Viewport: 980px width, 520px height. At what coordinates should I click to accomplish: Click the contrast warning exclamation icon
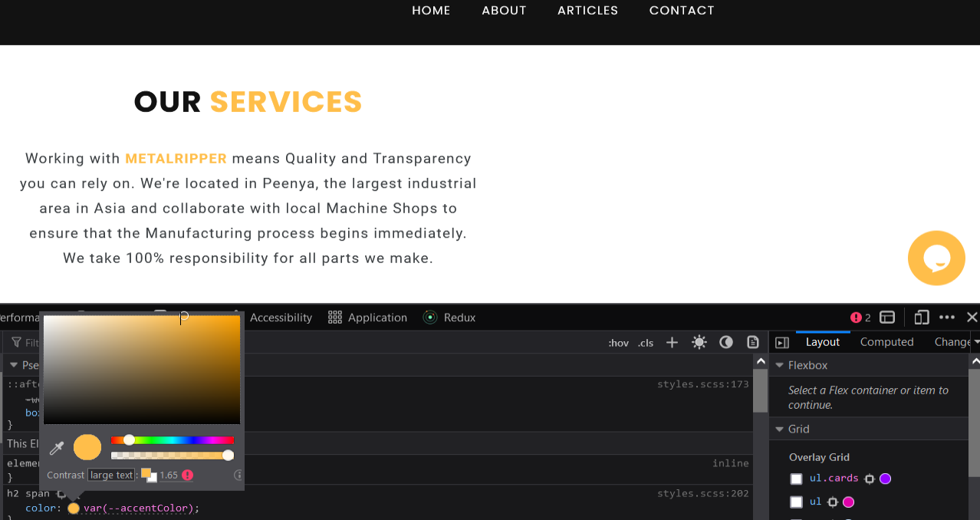188,476
